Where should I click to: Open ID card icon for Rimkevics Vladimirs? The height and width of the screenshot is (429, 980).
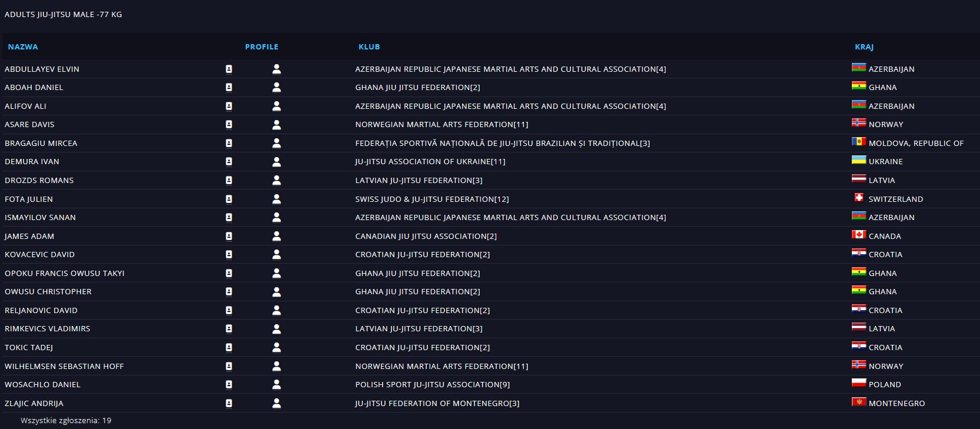(x=229, y=328)
